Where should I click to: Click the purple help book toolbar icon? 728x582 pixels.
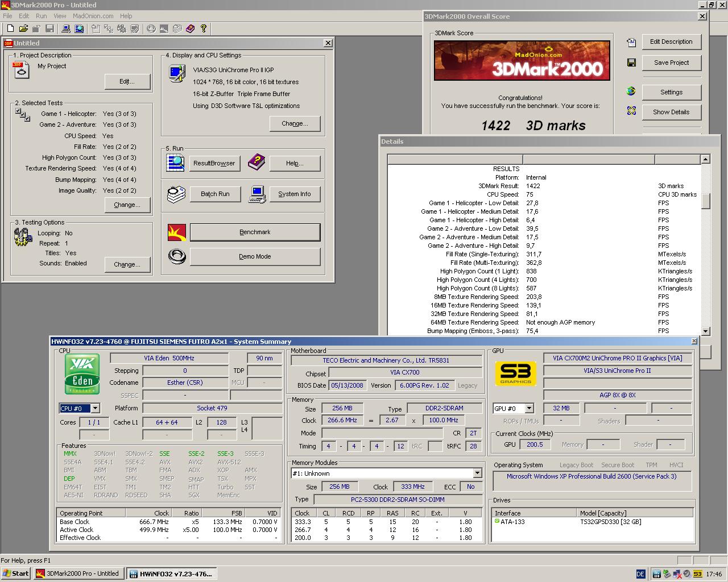[190, 28]
